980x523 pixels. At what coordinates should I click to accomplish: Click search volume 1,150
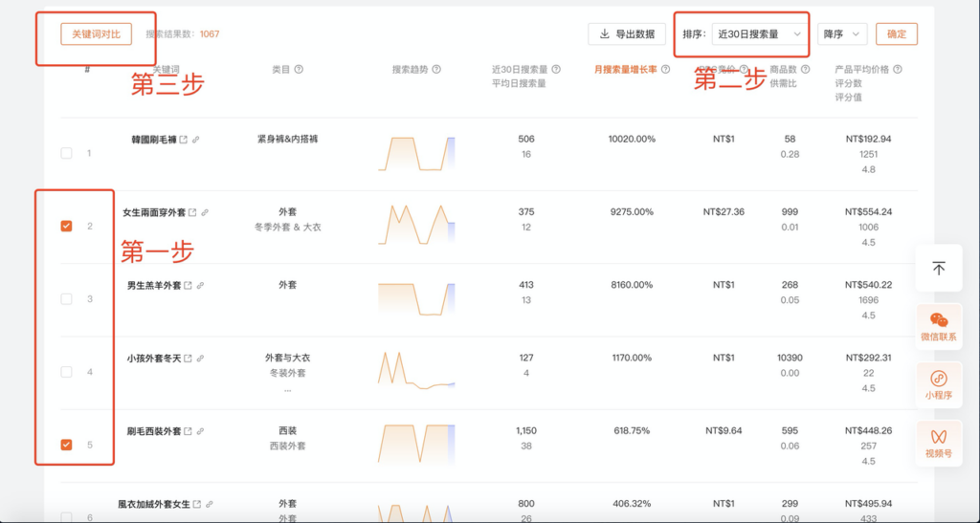coord(526,430)
